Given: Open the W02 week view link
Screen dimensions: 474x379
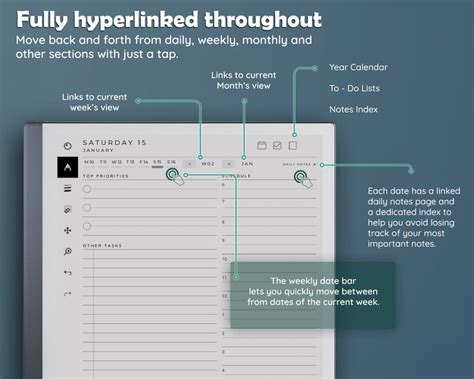Looking at the screenshot, I should click(208, 164).
